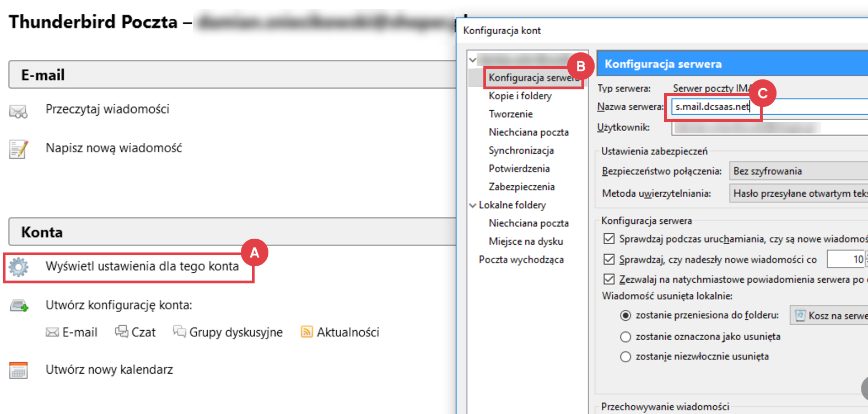
Task: Click the E-mail envelope icon under account setup
Action: [x=52, y=332]
